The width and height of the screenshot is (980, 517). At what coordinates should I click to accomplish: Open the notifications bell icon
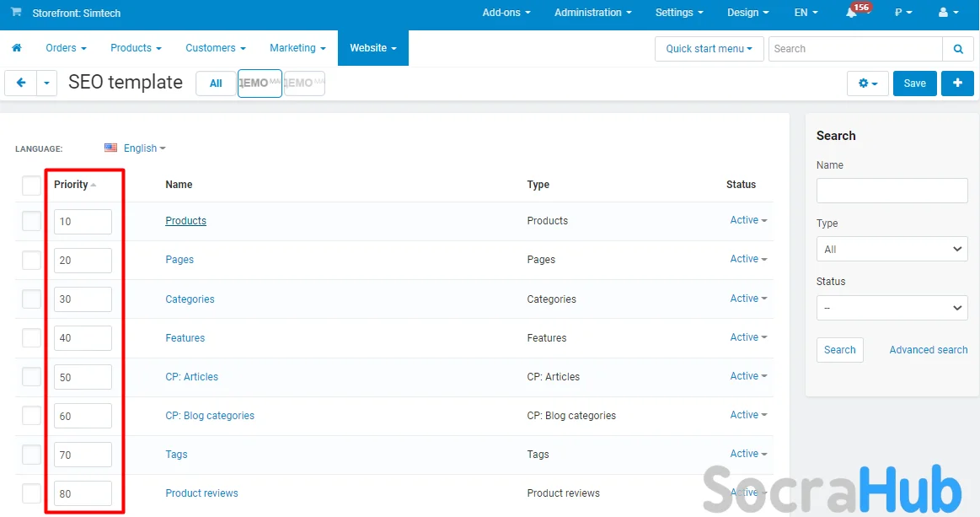tap(852, 13)
